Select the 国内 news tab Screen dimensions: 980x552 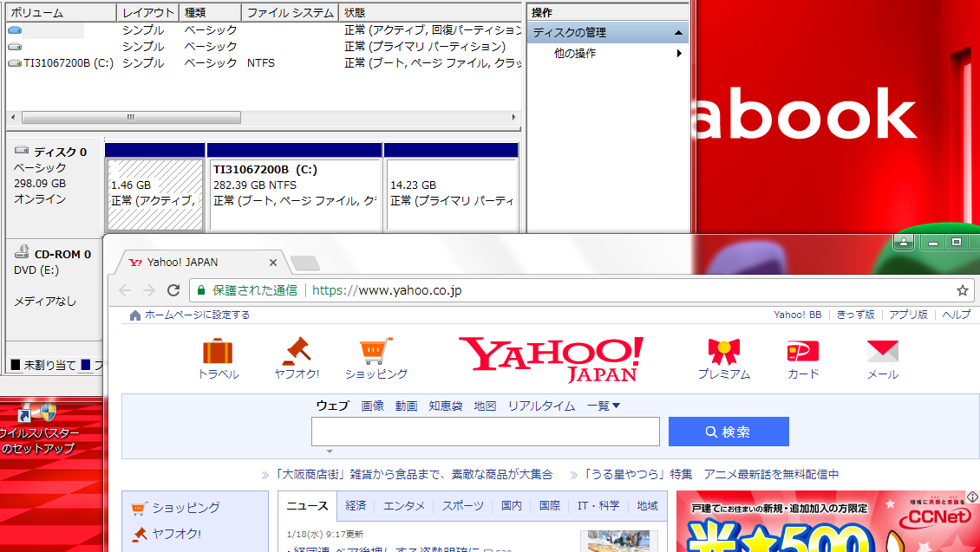coord(512,506)
